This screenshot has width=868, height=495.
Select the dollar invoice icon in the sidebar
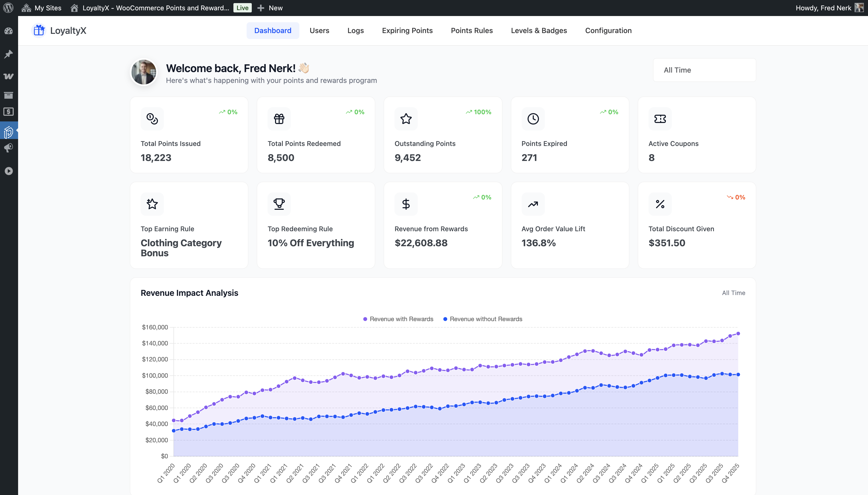(9, 112)
